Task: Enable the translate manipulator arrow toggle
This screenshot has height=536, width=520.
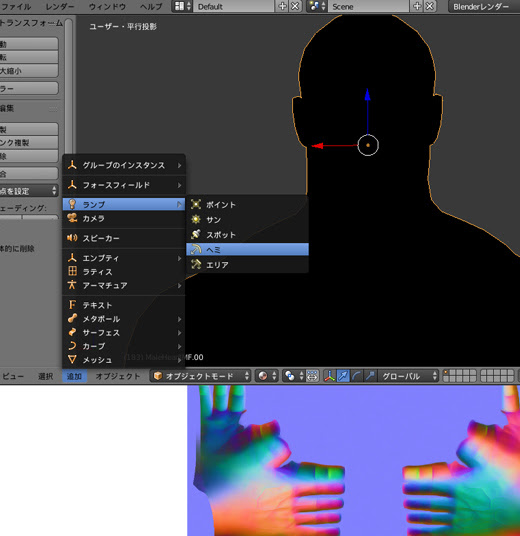Action: (343, 376)
